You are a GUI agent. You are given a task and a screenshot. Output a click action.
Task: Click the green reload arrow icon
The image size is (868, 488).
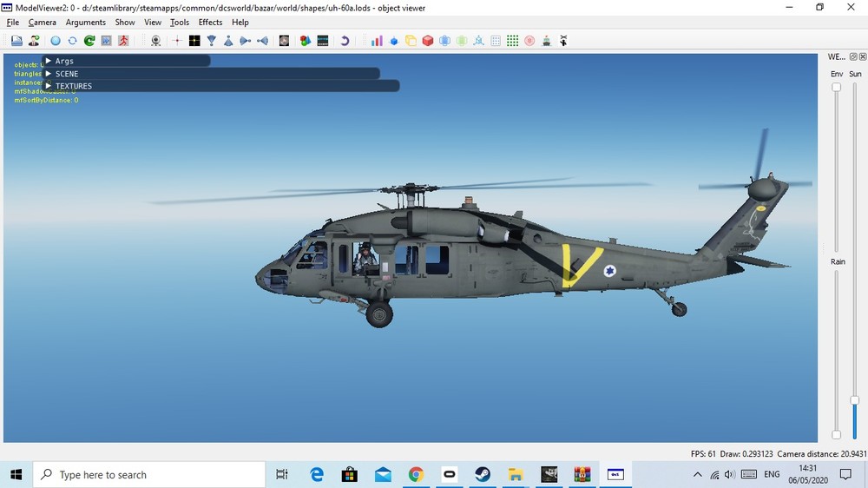[x=89, y=41]
